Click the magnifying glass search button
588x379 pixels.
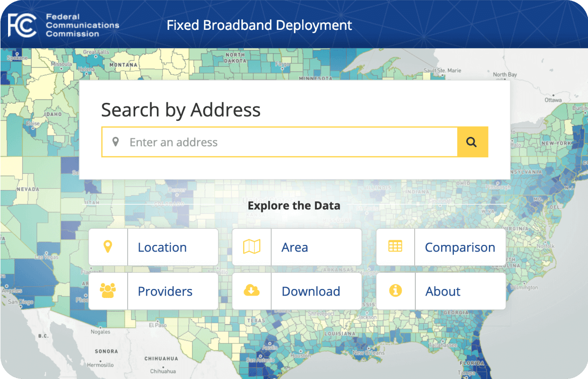pos(472,142)
